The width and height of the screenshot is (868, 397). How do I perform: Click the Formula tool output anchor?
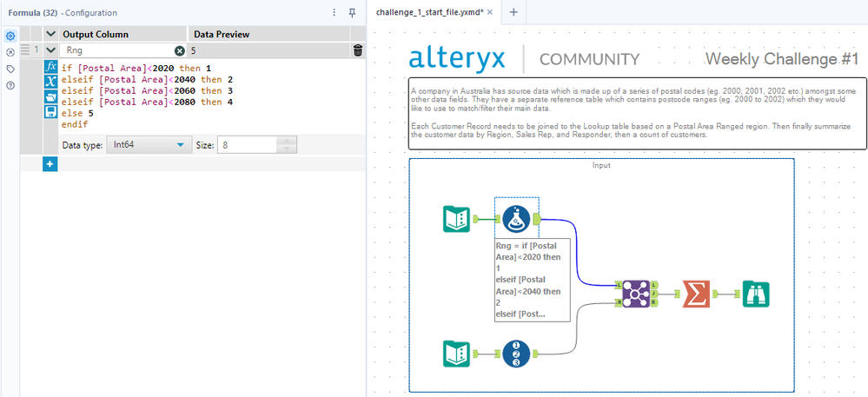536,219
